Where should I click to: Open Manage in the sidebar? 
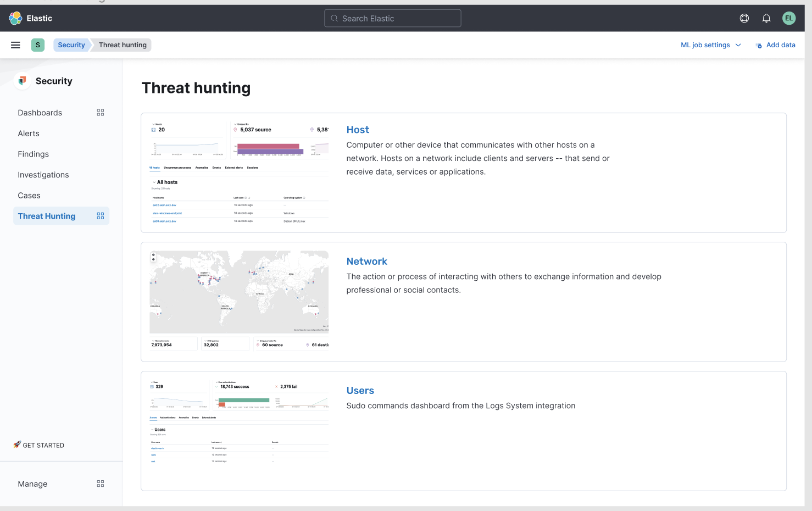pyautogui.click(x=32, y=484)
